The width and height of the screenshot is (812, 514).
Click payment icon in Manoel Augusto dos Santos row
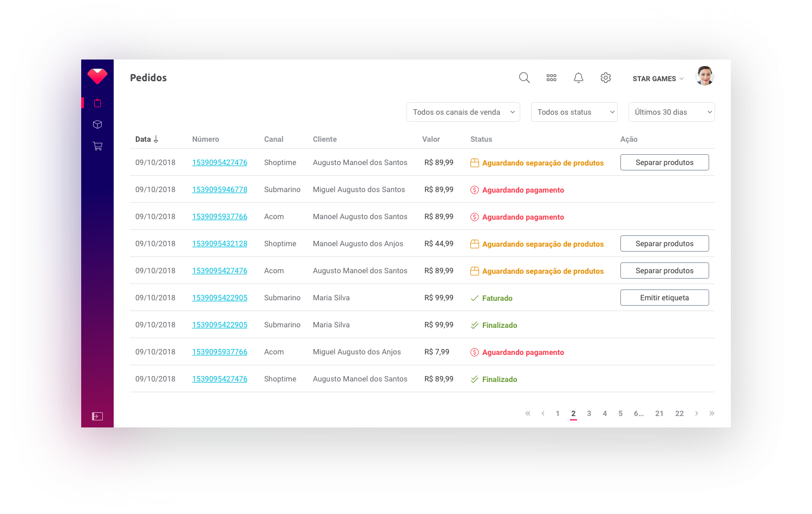click(475, 217)
